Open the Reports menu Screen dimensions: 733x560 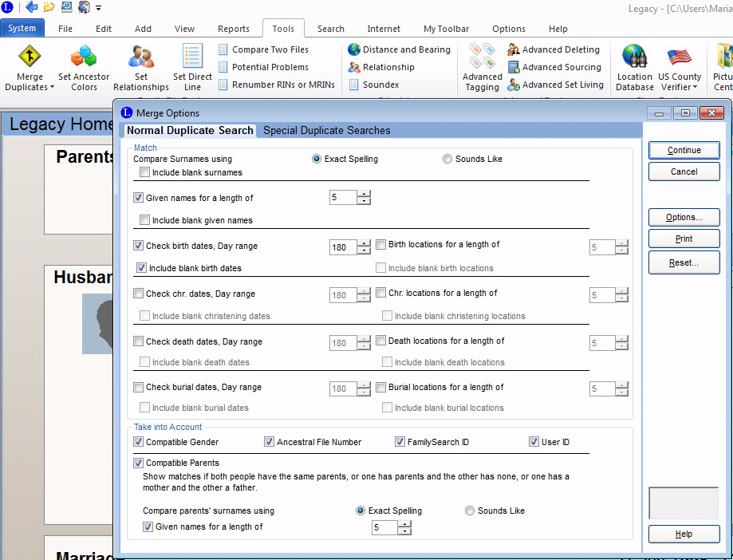click(233, 28)
